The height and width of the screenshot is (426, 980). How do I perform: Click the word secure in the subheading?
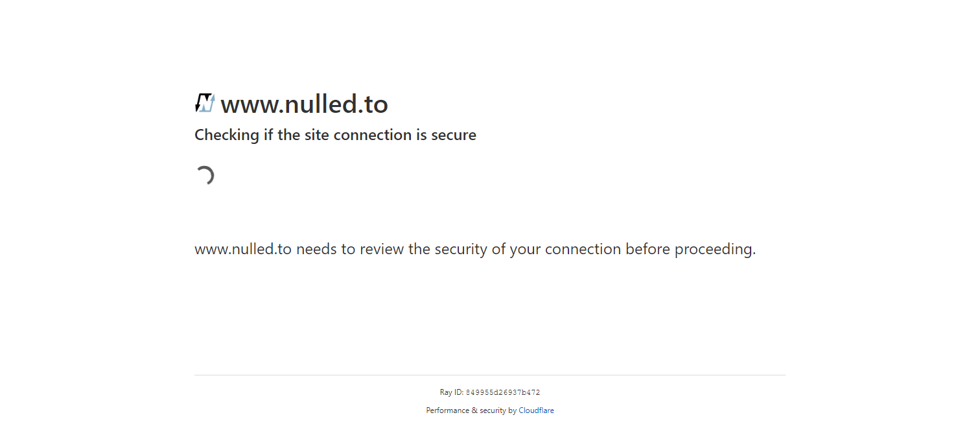coord(454,136)
